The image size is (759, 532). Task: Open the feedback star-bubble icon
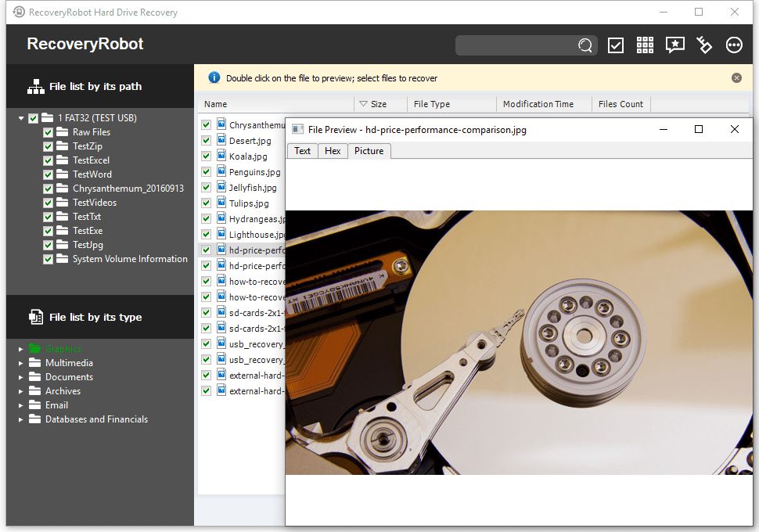click(674, 45)
